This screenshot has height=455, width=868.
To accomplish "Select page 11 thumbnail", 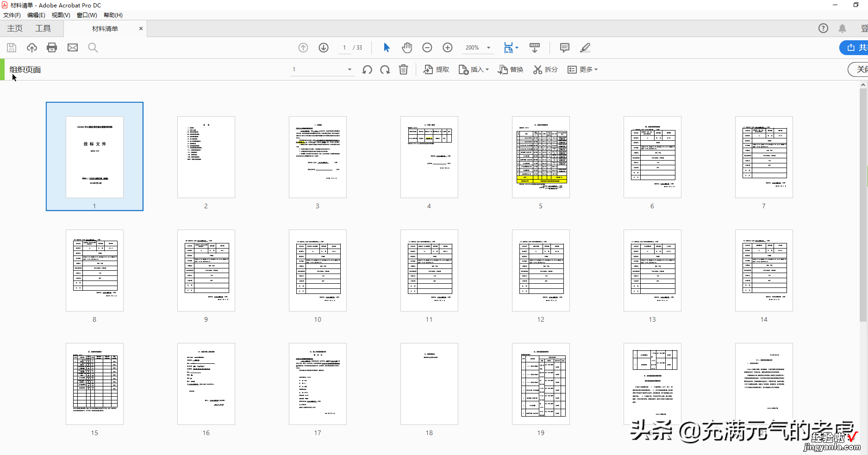I will [x=429, y=270].
